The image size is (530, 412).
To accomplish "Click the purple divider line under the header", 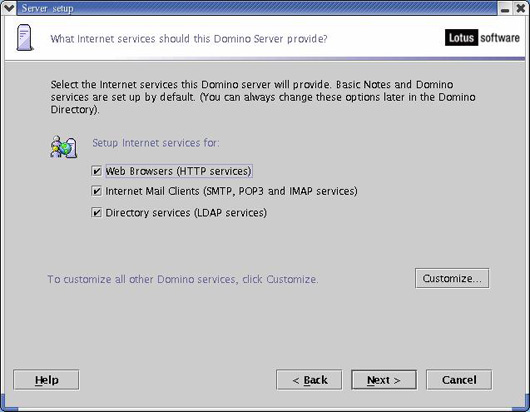I will 265,59.
